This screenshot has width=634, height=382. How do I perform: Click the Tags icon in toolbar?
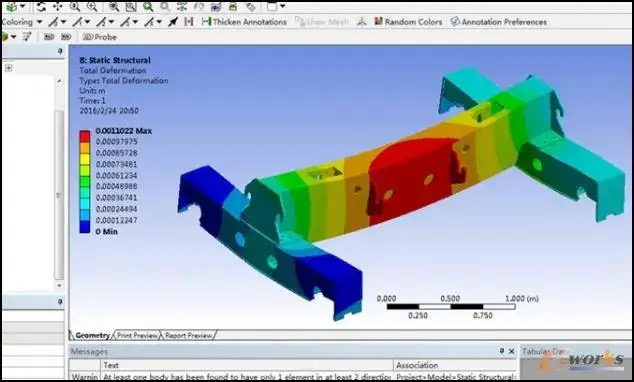[250, 7]
